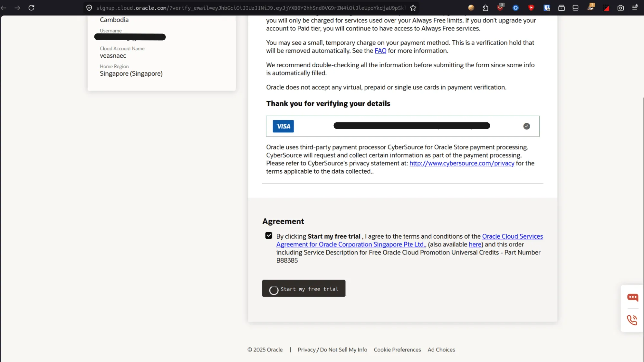Click the cookie-ball extension icon
This screenshot has width=644, height=362.
(471, 8)
